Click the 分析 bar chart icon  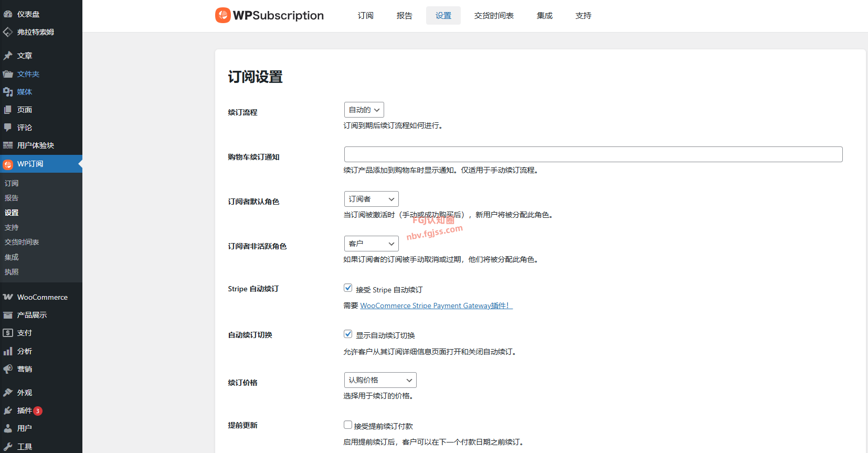tap(8, 351)
